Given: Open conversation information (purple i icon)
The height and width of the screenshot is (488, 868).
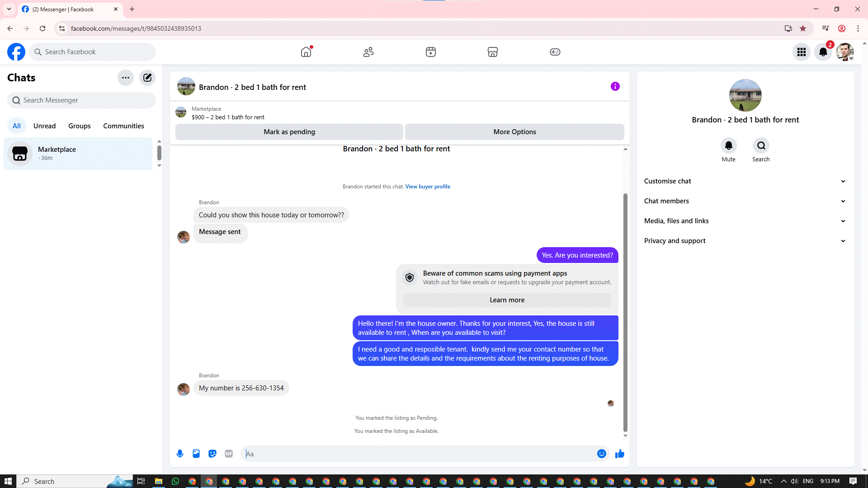Looking at the screenshot, I should tap(615, 86).
